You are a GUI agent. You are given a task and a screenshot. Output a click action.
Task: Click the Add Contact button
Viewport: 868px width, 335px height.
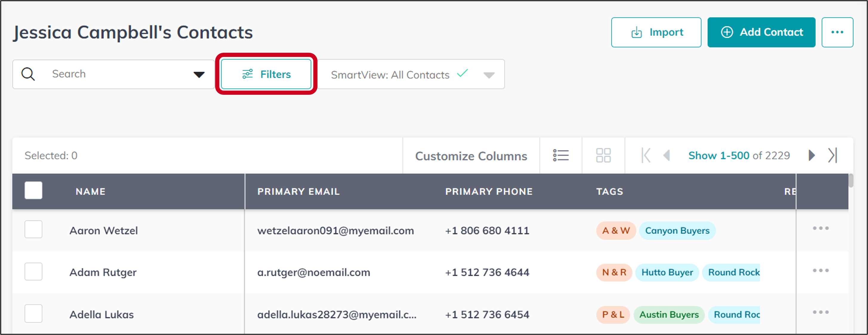[761, 32]
